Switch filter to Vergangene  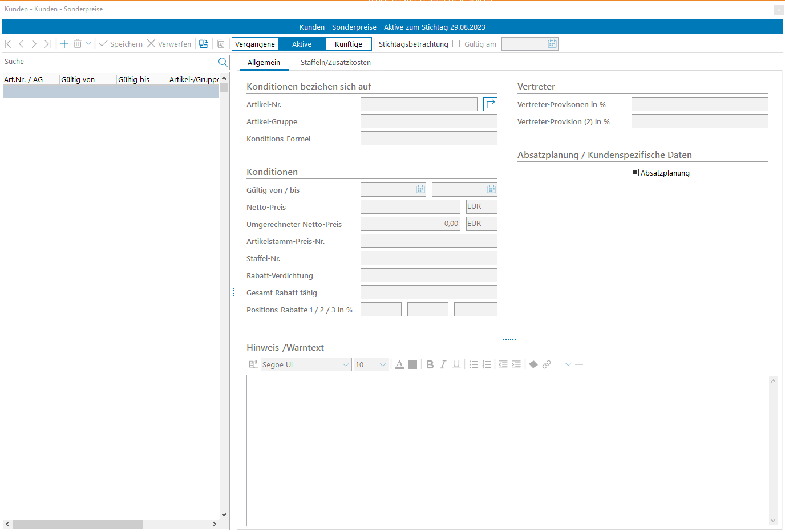click(255, 44)
